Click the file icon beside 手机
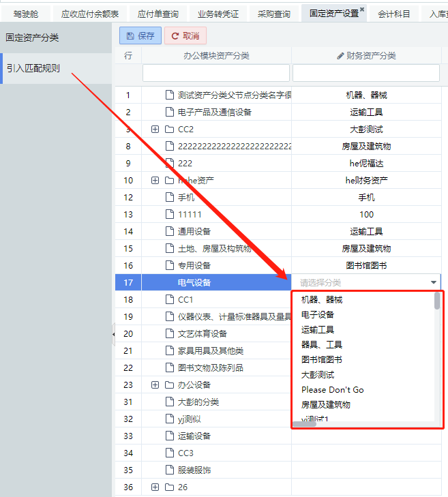 (x=170, y=198)
